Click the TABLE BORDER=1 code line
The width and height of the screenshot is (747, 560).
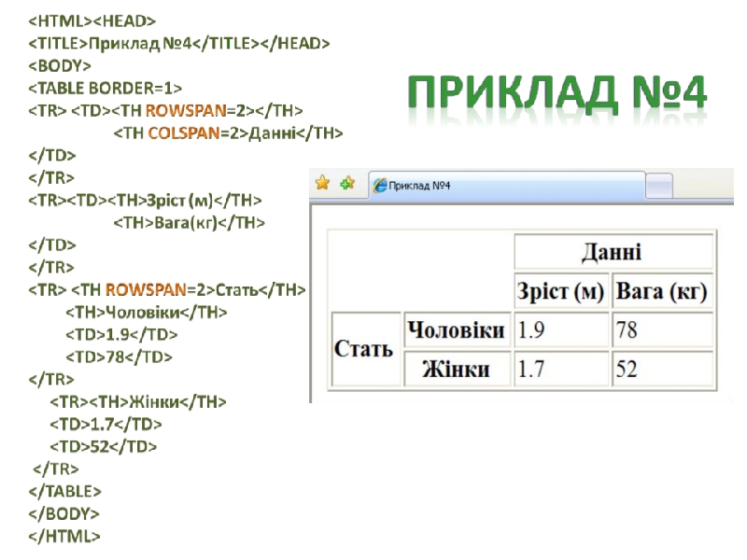tap(105, 89)
